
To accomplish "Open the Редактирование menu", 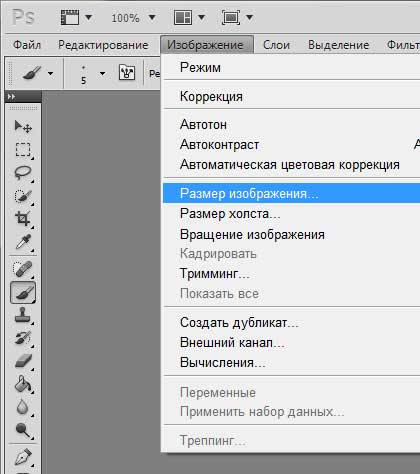I will tap(103, 45).
